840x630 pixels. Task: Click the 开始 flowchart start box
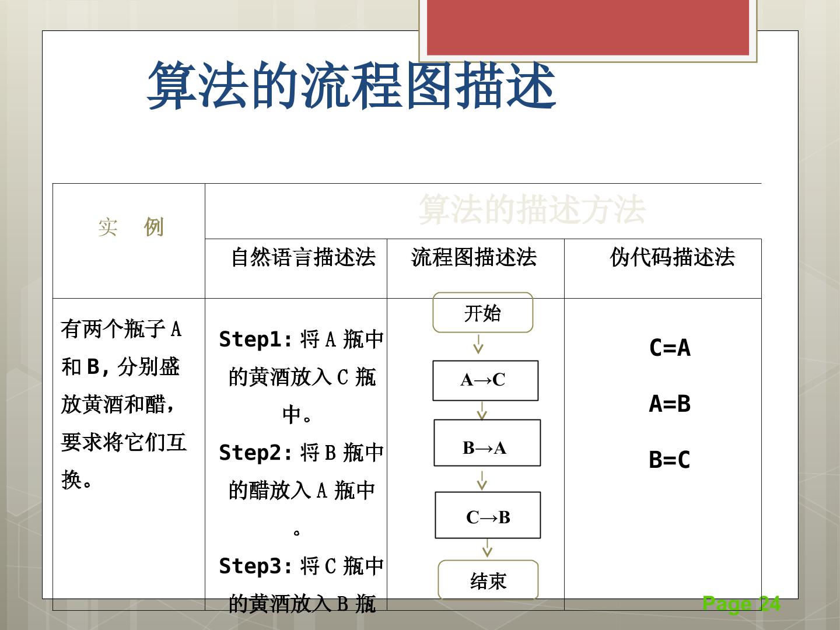(x=483, y=313)
